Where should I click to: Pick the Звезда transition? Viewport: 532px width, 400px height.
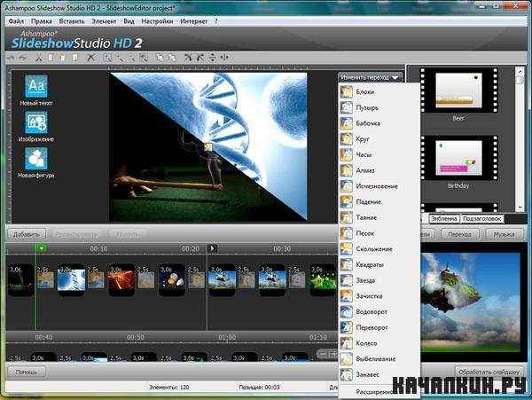coord(379,280)
